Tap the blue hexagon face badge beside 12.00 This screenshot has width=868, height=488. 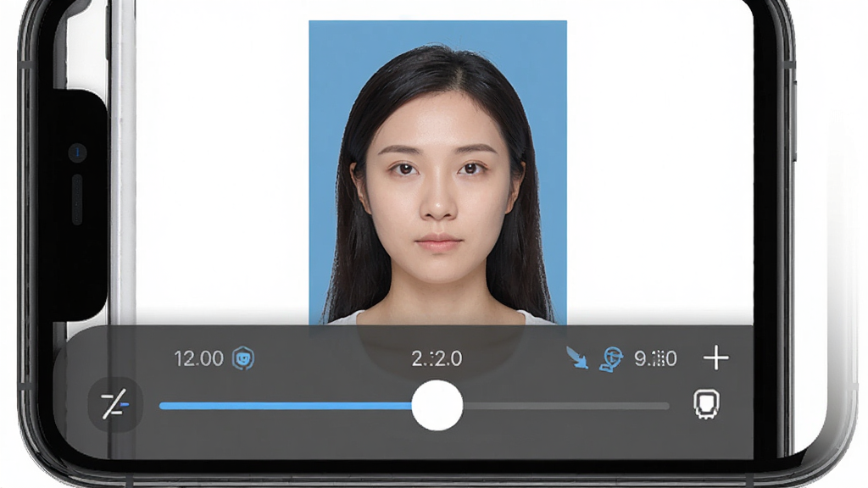coord(243,358)
